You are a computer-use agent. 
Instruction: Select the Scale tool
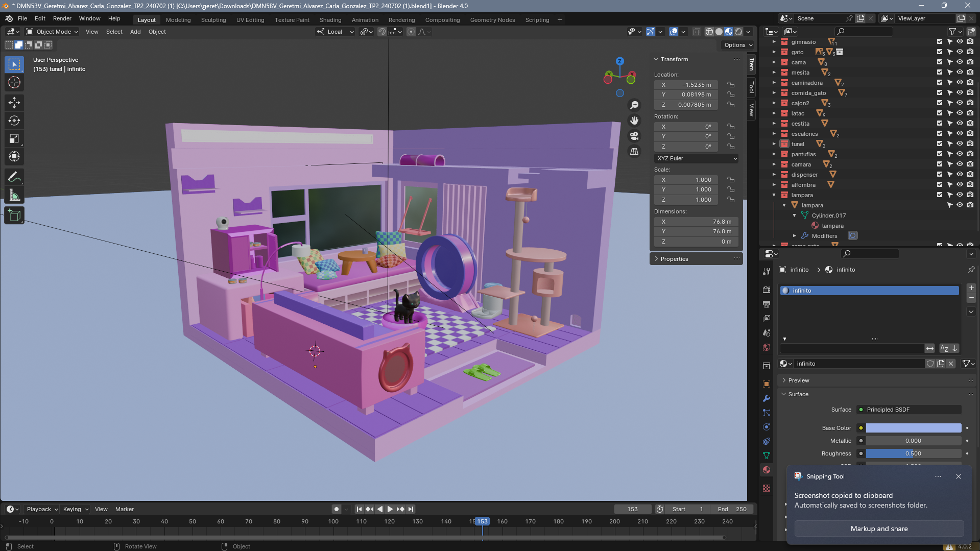point(14,138)
